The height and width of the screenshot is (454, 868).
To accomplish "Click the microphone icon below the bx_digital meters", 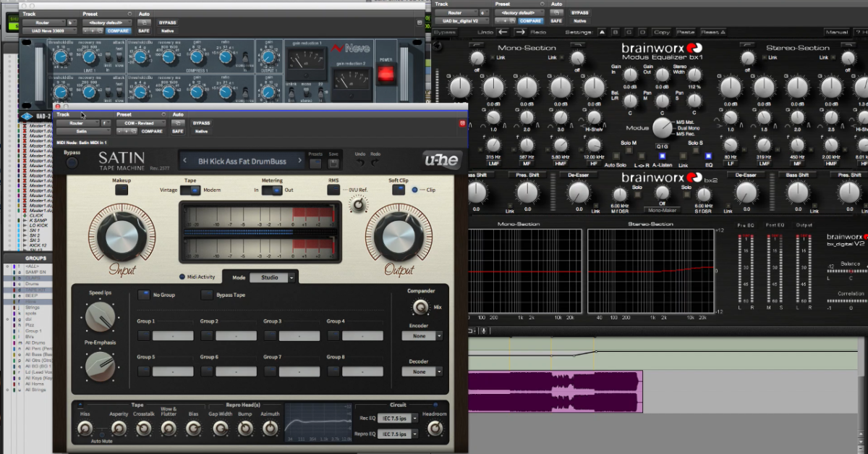I will coord(484,331).
